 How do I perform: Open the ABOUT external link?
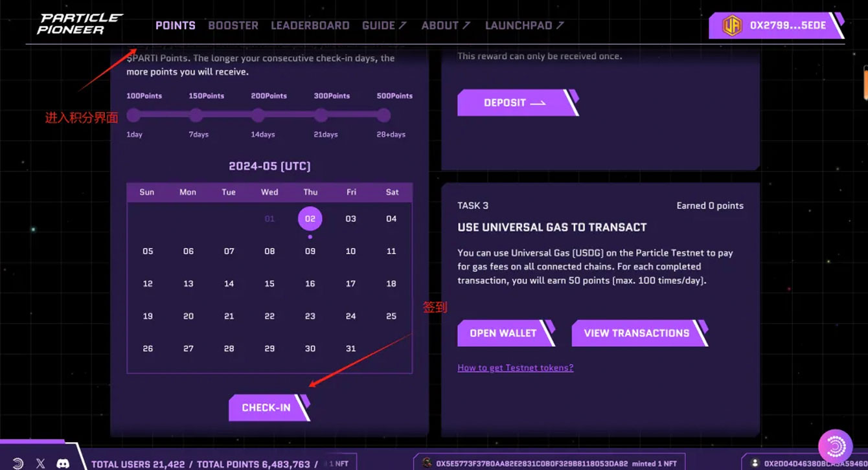tap(446, 25)
